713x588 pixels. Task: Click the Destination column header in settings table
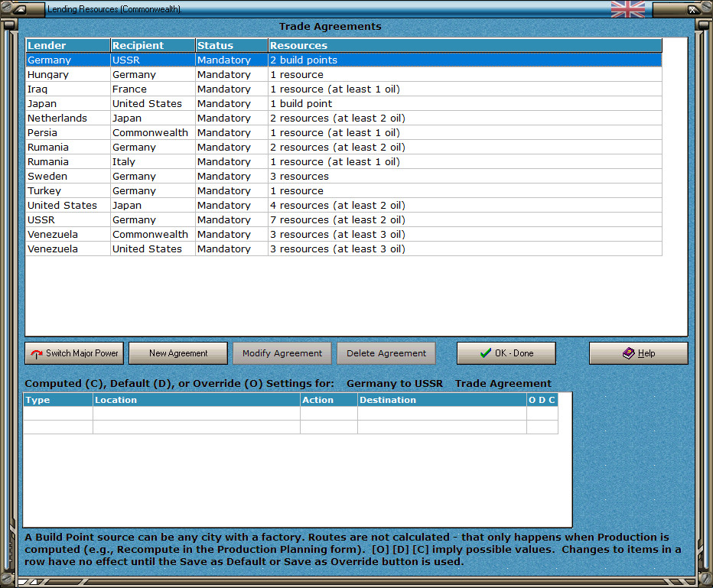coord(442,400)
